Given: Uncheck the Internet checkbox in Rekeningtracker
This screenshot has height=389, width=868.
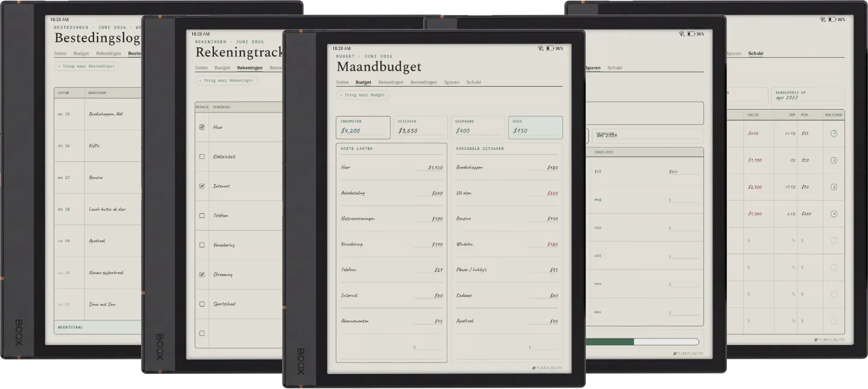Looking at the screenshot, I should (202, 186).
